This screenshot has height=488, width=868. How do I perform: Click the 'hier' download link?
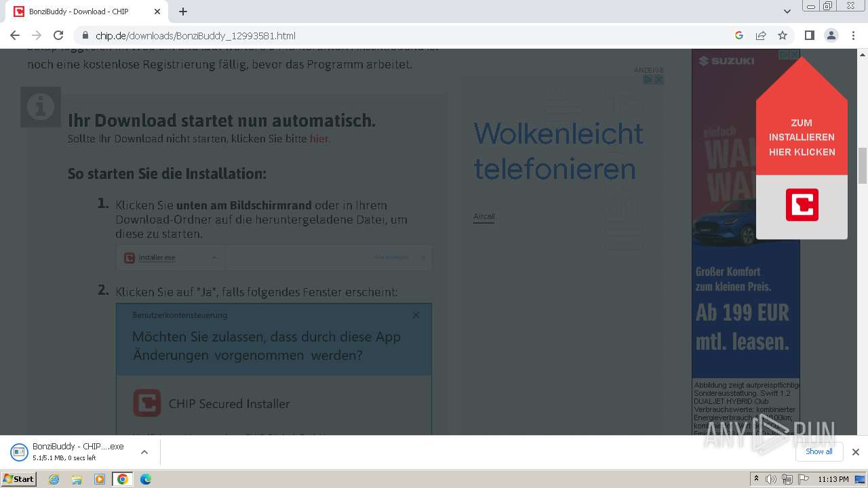pos(319,138)
